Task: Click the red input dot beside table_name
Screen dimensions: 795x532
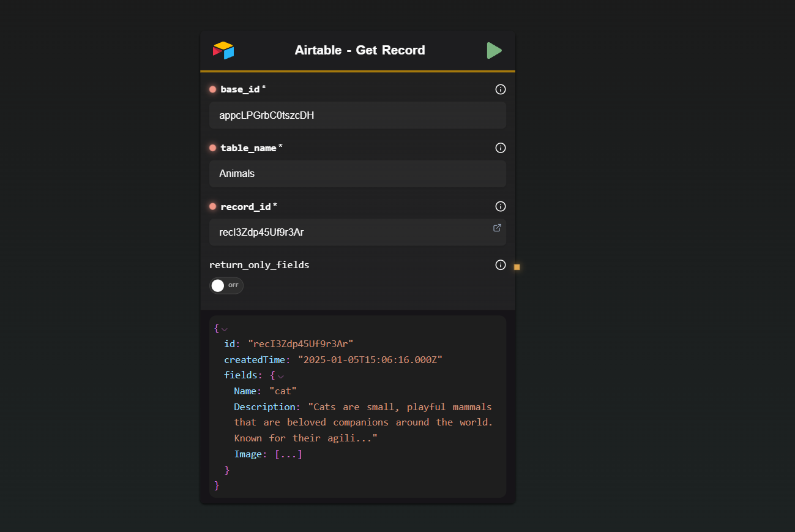Action: point(213,148)
